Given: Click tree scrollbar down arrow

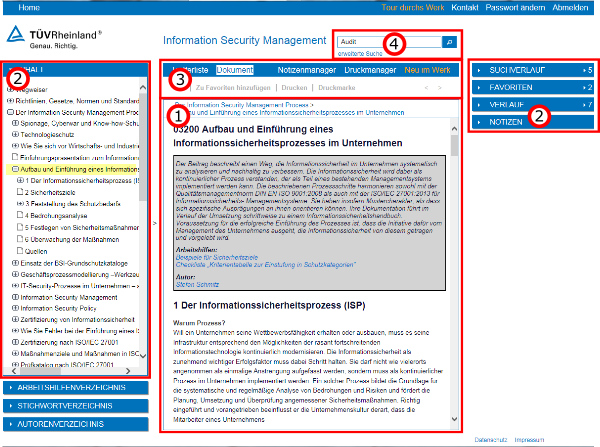Looking at the screenshot, I should [143, 356].
